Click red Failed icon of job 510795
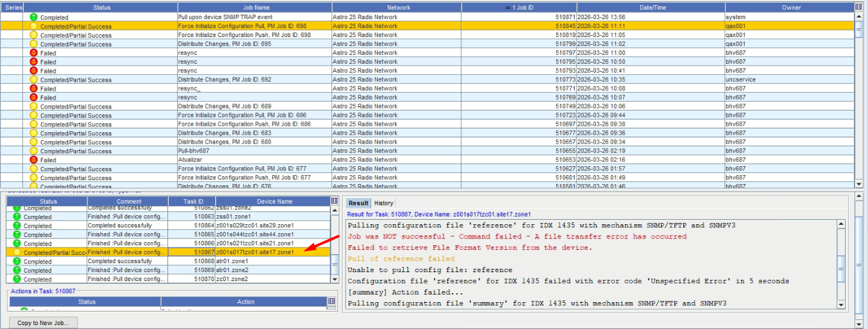868x329 pixels. tap(34, 62)
